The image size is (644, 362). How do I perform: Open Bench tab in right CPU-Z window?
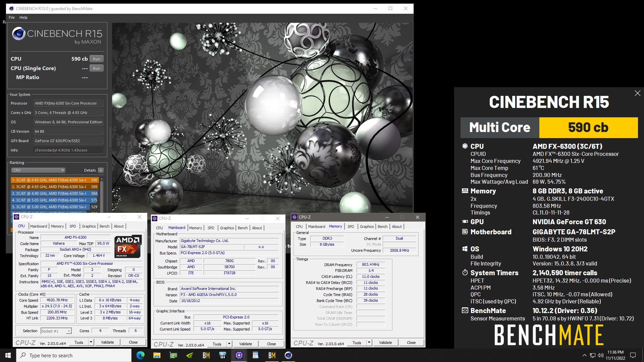(x=383, y=227)
